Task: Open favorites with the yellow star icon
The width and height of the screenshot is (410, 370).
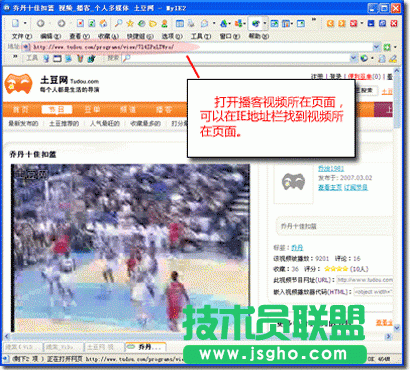Action: [130, 23]
